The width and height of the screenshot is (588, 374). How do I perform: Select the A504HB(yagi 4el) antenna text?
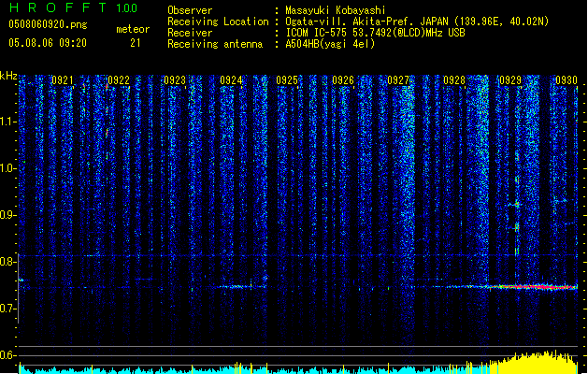pyautogui.click(x=330, y=44)
